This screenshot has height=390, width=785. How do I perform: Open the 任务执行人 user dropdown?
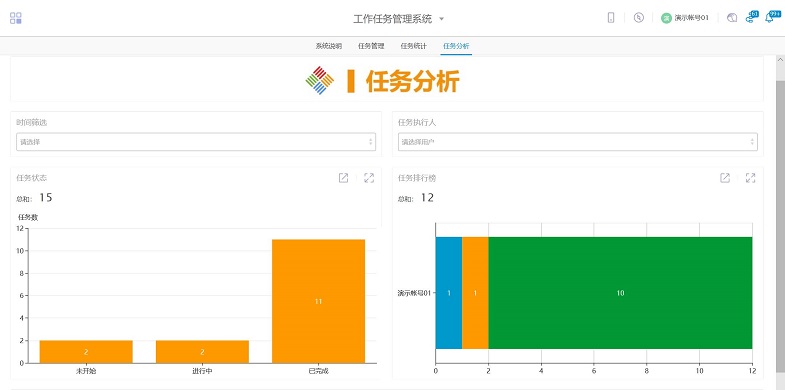pyautogui.click(x=578, y=142)
